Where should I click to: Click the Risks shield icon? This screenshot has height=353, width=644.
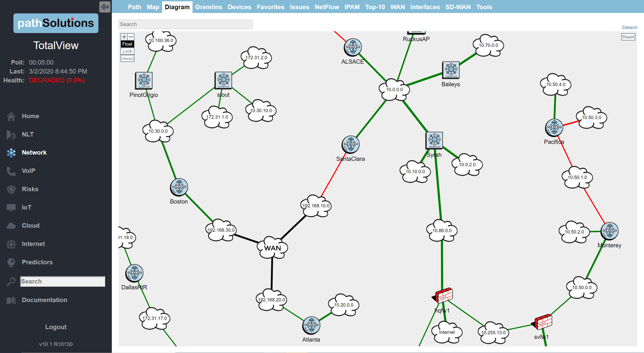(11, 190)
